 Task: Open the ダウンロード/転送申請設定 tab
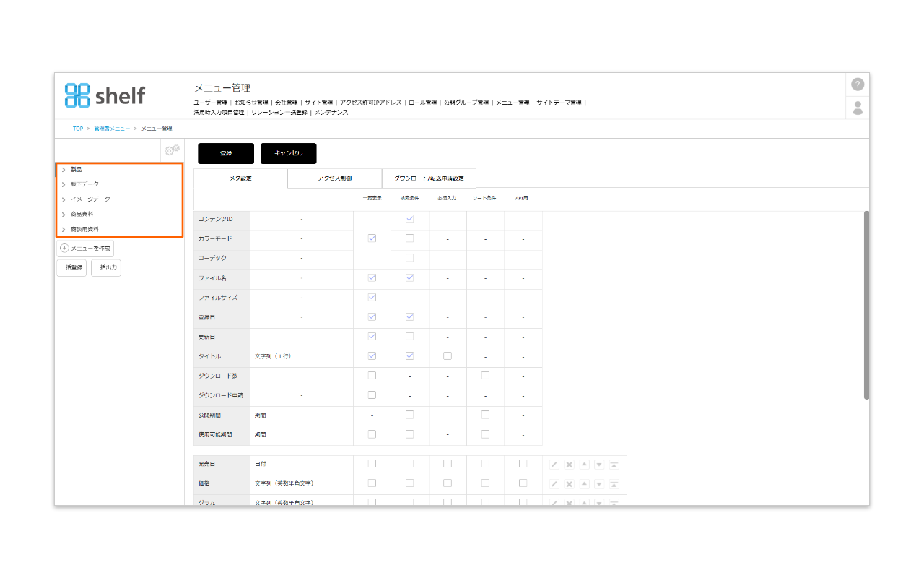click(429, 178)
